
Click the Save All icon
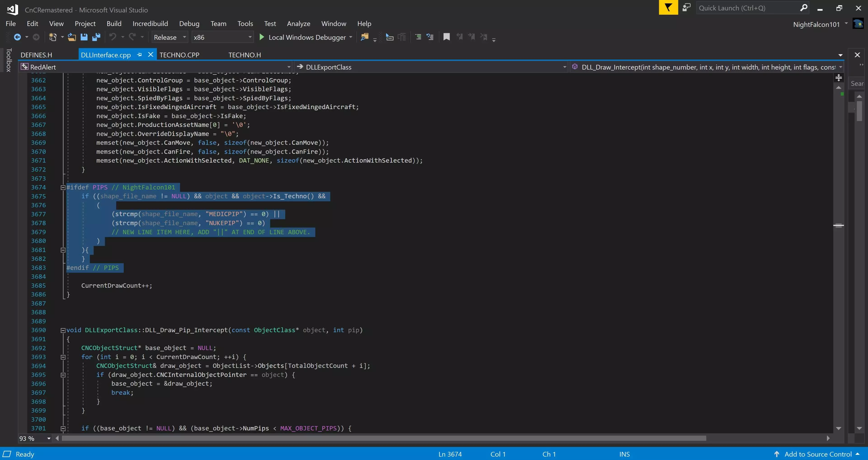point(96,37)
